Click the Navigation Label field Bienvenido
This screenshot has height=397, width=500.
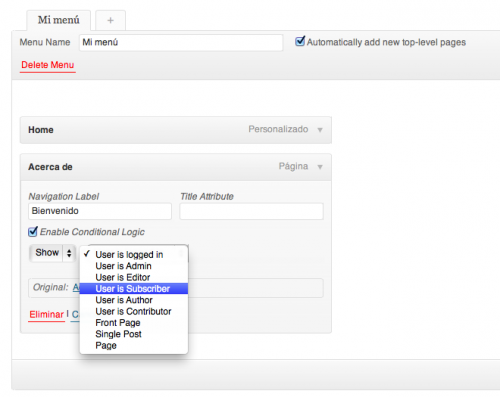tap(100, 211)
